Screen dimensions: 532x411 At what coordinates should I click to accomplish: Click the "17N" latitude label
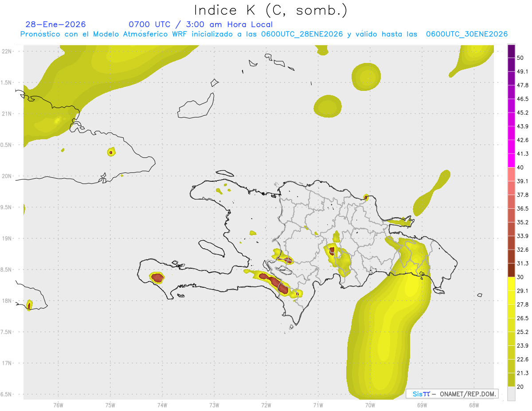pos(7,364)
